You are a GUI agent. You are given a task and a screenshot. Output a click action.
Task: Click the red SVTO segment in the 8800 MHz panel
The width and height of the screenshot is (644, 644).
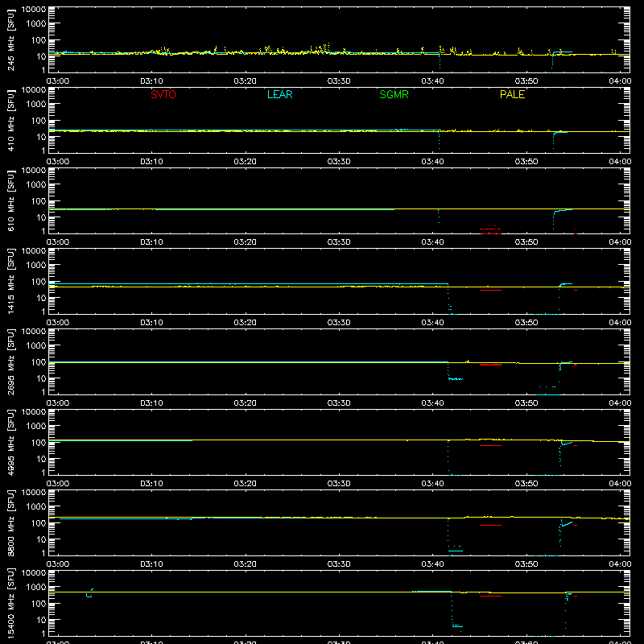click(490, 526)
